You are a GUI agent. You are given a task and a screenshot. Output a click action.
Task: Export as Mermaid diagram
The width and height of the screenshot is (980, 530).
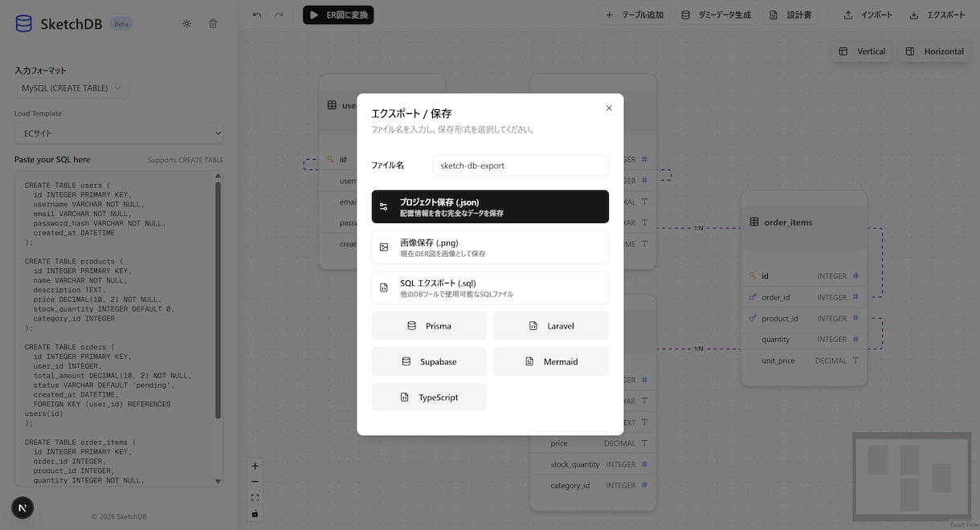click(x=551, y=361)
